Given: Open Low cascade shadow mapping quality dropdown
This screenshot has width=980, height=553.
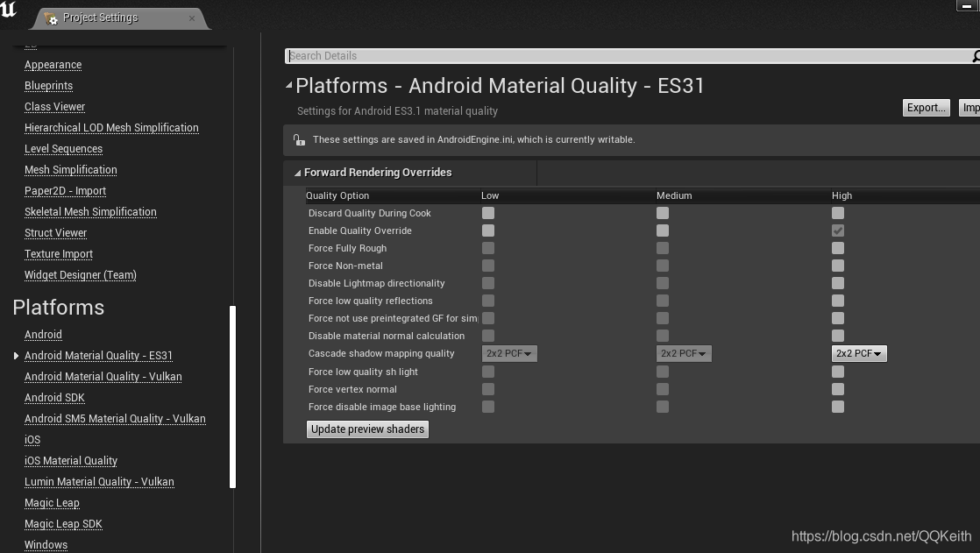Looking at the screenshot, I should pyautogui.click(x=508, y=354).
